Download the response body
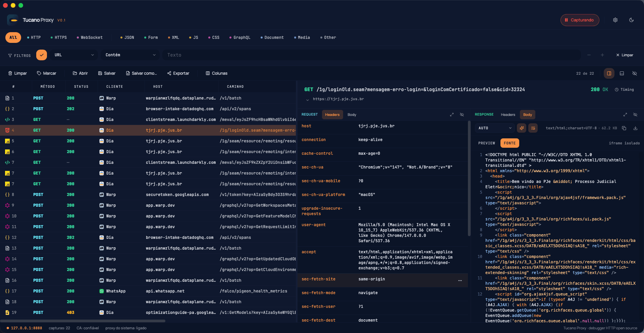Image resolution: width=644 pixels, height=333 pixels. (x=635, y=128)
